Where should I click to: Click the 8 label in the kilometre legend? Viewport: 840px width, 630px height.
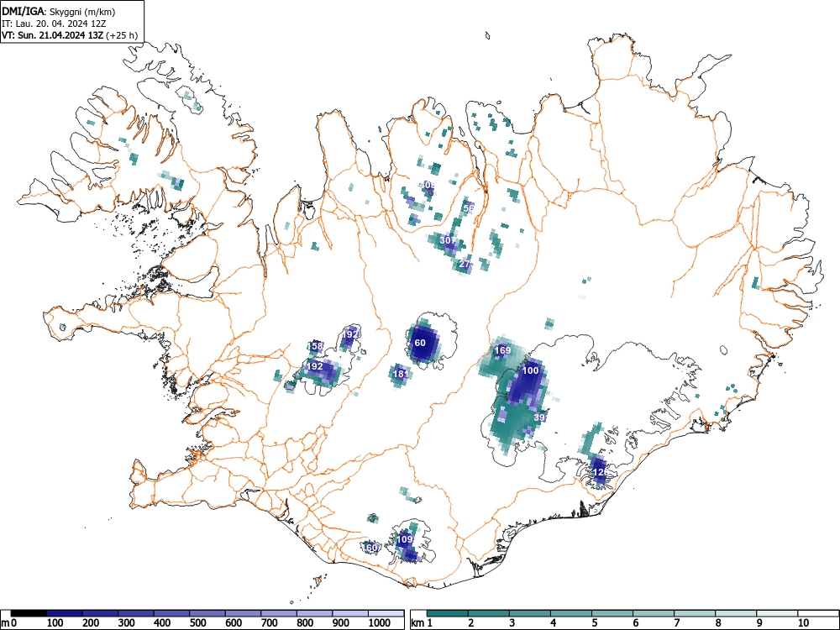click(x=718, y=623)
